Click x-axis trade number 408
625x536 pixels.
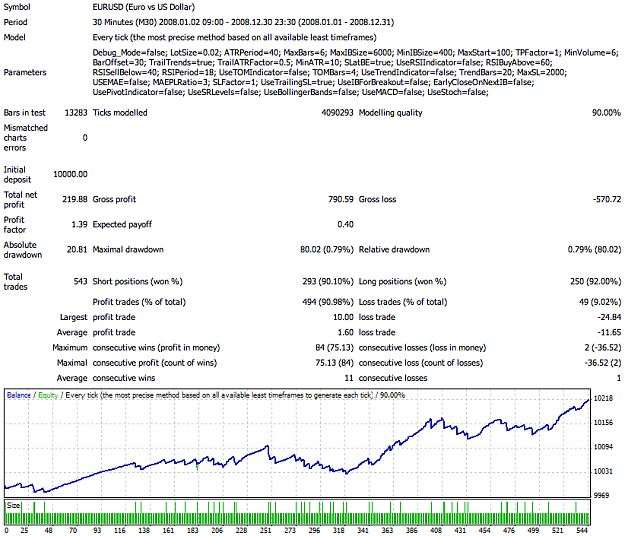[436, 530]
